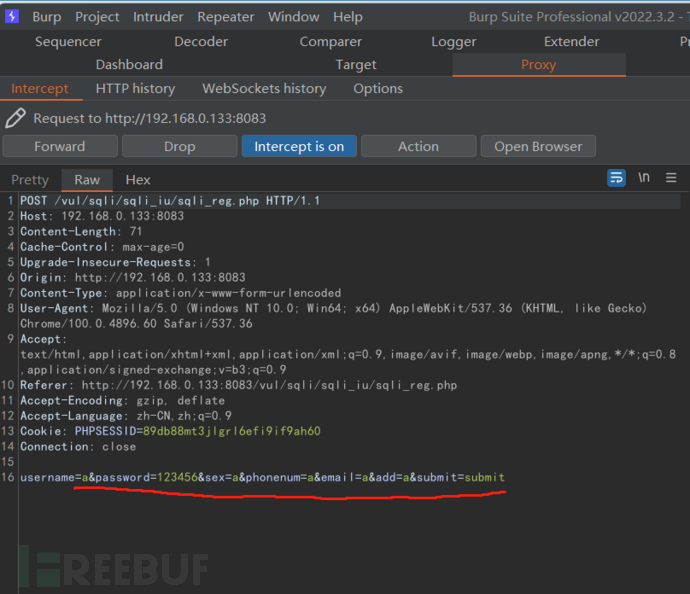Open the proxy Options sub-tab
The height and width of the screenshot is (594, 690).
click(x=378, y=88)
